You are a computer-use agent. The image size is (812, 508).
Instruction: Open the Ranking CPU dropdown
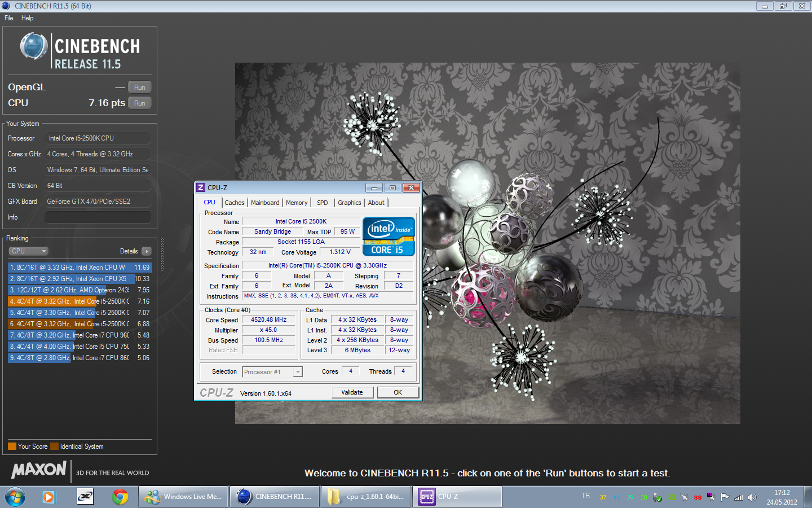pyautogui.click(x=28, y=251)
